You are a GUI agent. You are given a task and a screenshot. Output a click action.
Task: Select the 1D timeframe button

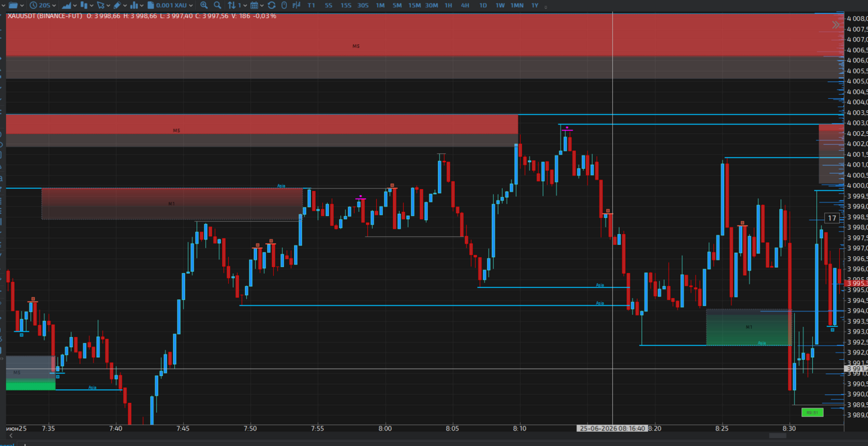pos(482,5)
